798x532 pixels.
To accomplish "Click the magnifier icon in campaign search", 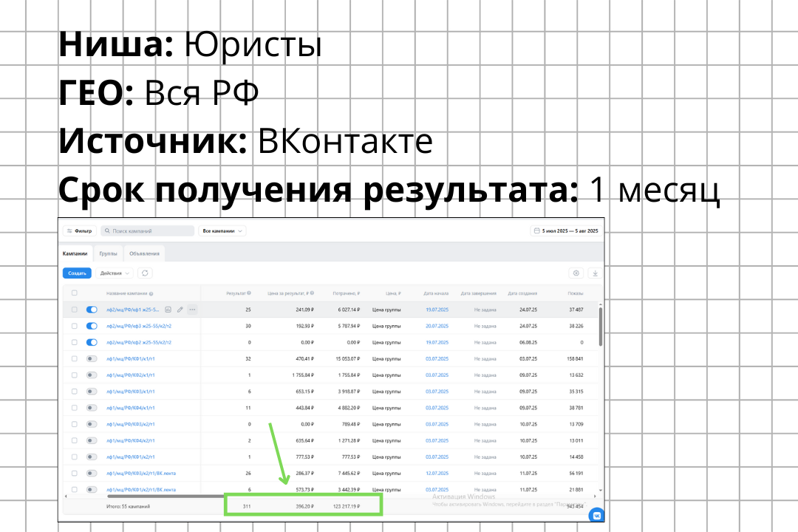I will tap(107, 231).
